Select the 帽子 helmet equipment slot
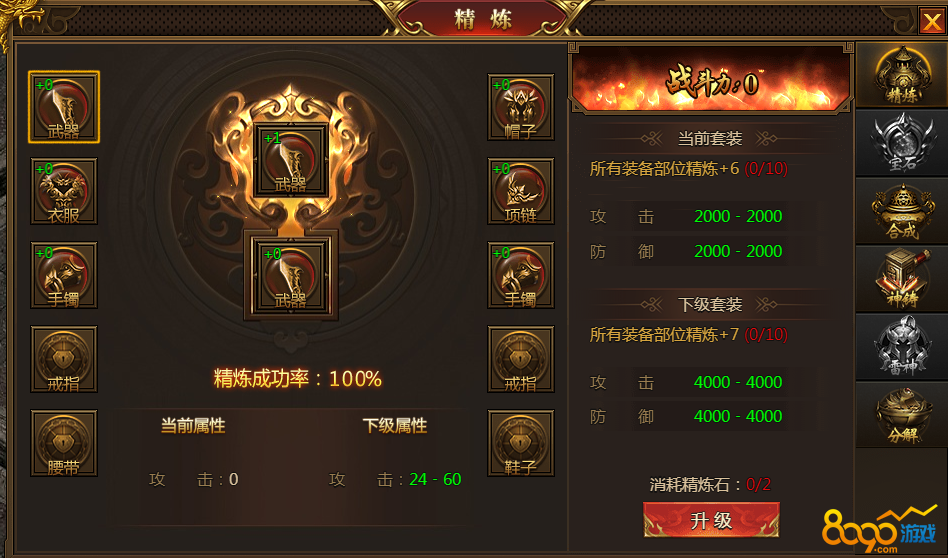Image resolution: width=948 pixels, height=558 pixels. pos(521,107)
